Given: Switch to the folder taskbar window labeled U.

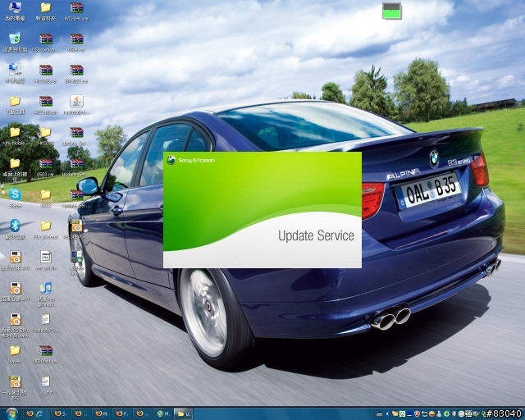Looking at the screenshot, I should click(x=184, y=413).
